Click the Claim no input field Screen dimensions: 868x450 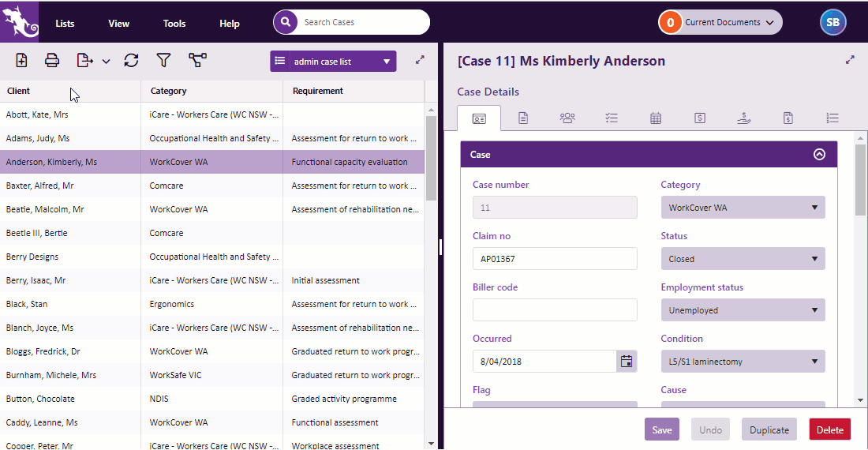[555, 259]
